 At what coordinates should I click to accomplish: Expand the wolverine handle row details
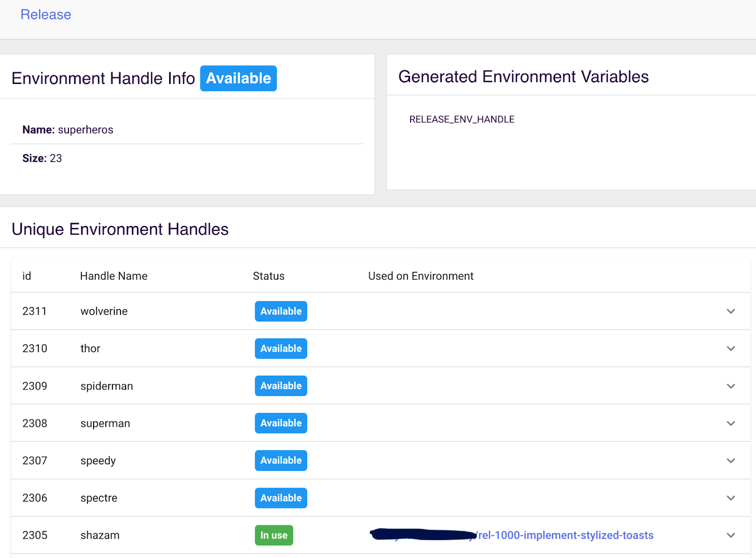730,311
